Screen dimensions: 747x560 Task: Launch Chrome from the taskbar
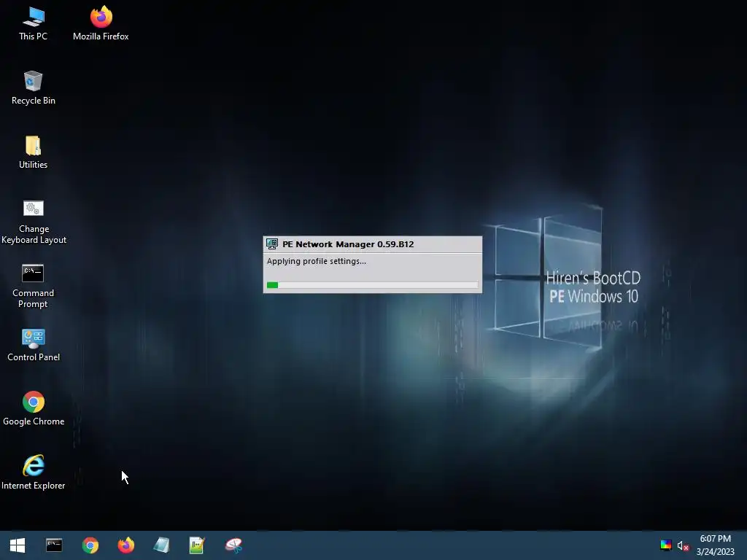(90, 545)
